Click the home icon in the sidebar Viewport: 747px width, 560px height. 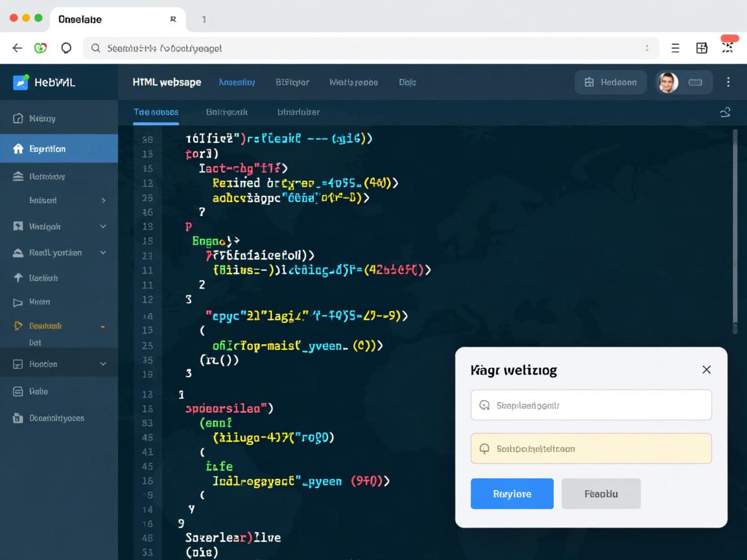coord(18,149)
